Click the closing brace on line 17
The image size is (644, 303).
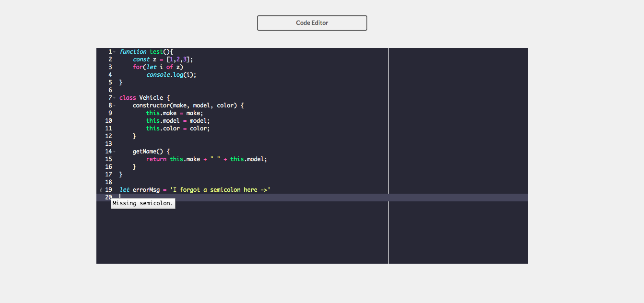tap(121, 175)
